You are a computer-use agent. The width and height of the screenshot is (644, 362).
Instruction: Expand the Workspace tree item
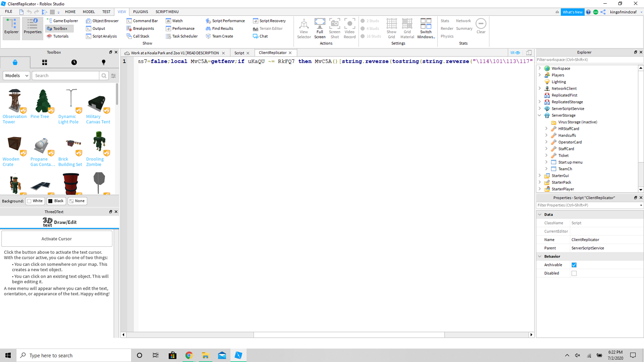coord(540,68)
